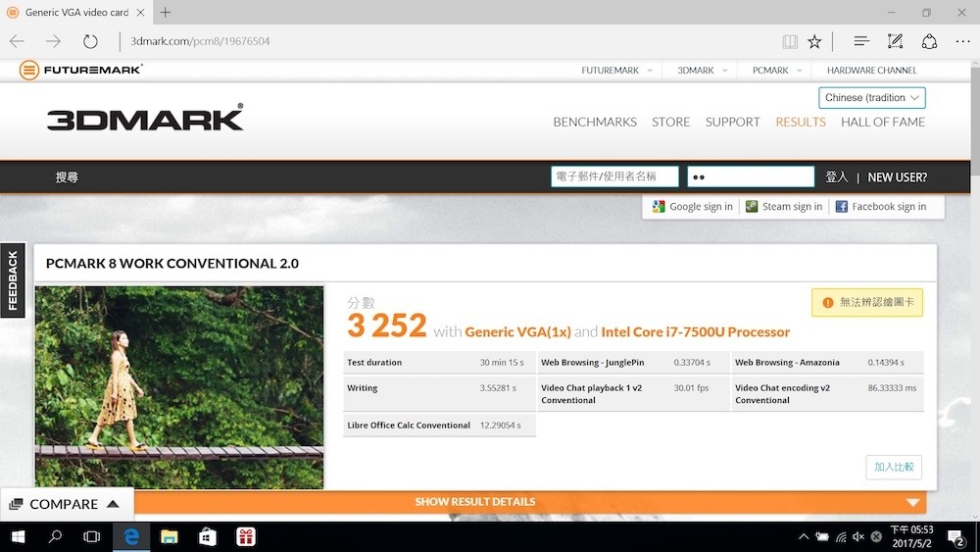Viewport: 980px width, 552px height.
Task: Open the Action Center notifications
Action: 955,537
